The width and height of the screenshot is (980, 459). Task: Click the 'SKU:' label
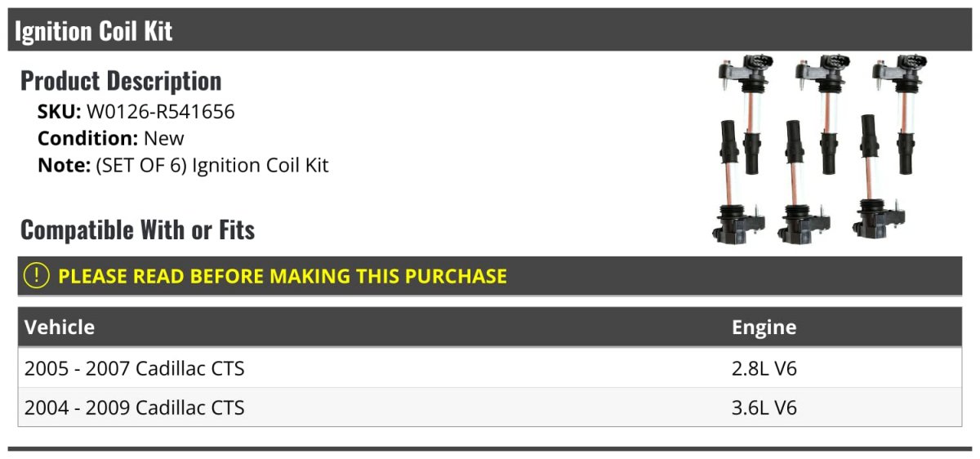tap(59, 112)
